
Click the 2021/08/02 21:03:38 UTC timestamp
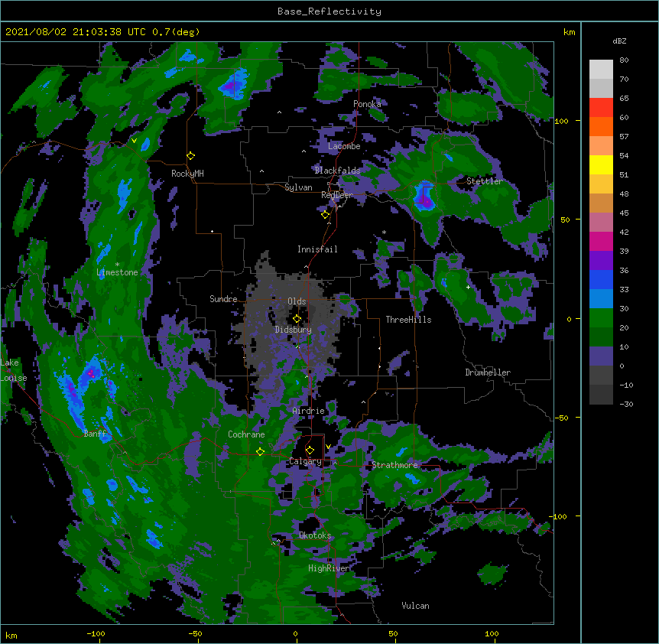tap(75, 32)
